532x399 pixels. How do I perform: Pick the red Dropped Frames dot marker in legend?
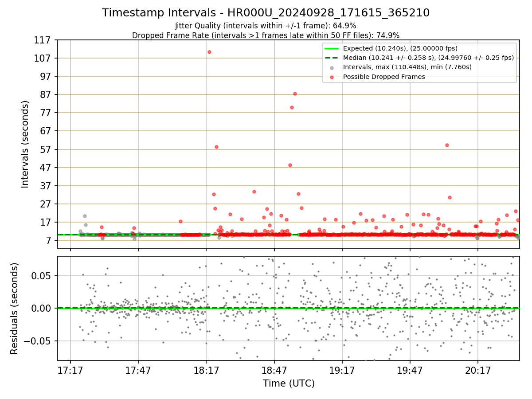332,77
